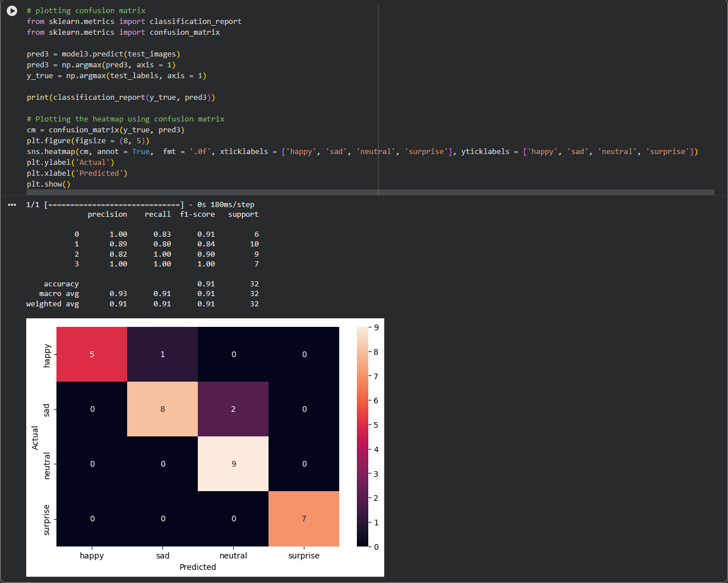This screenshot has width=728, height=583.
Task: Click the heatmap colorbar legend
Action: click(x=363, y=437)
